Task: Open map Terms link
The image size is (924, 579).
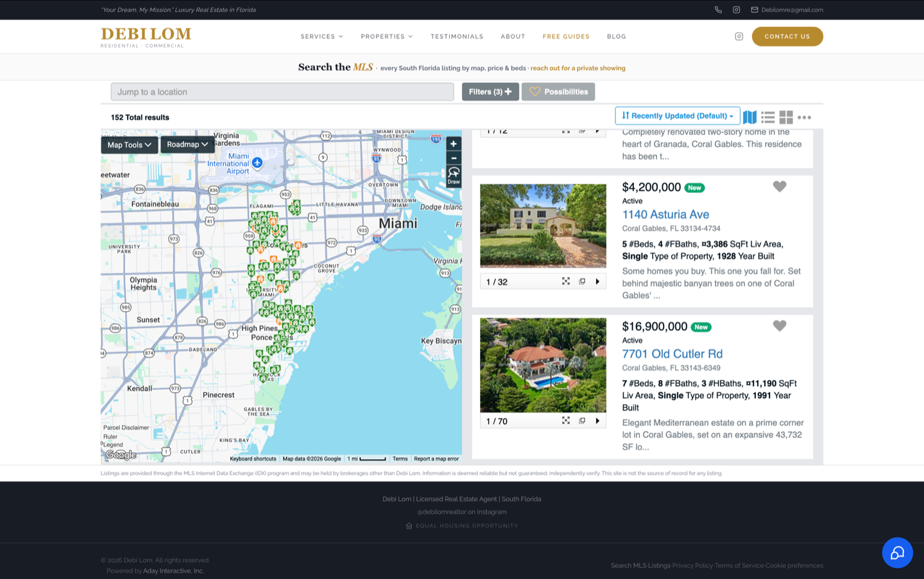Action: [x=400, y=459]
